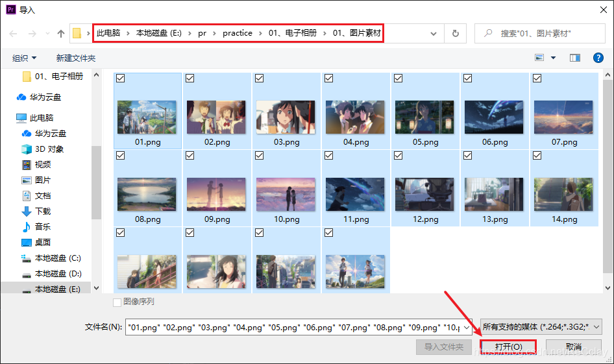
Task: Click the 文件名 text input field
Action: click(x=293, y=327)
